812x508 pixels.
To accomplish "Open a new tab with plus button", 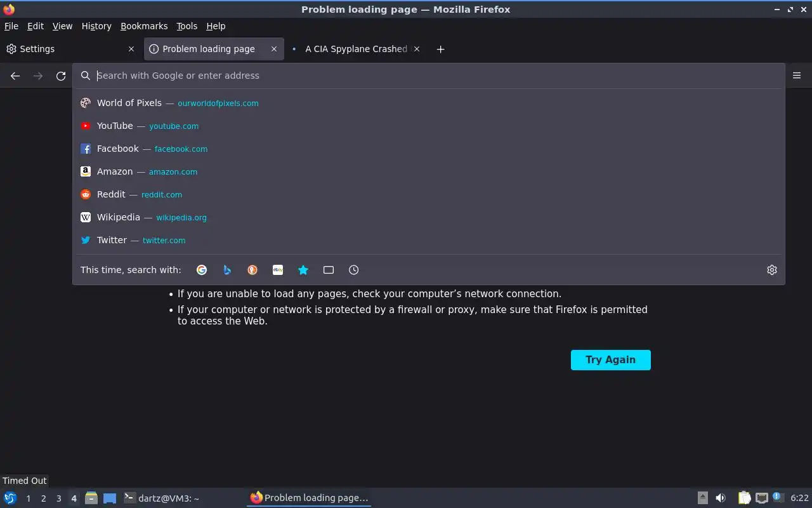I will coord(440,49).
